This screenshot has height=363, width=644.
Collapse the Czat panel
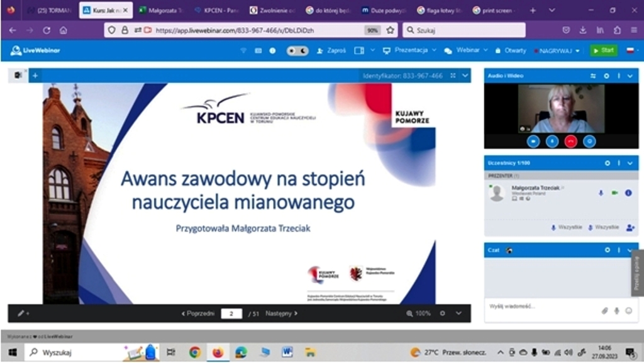[629, 250]
